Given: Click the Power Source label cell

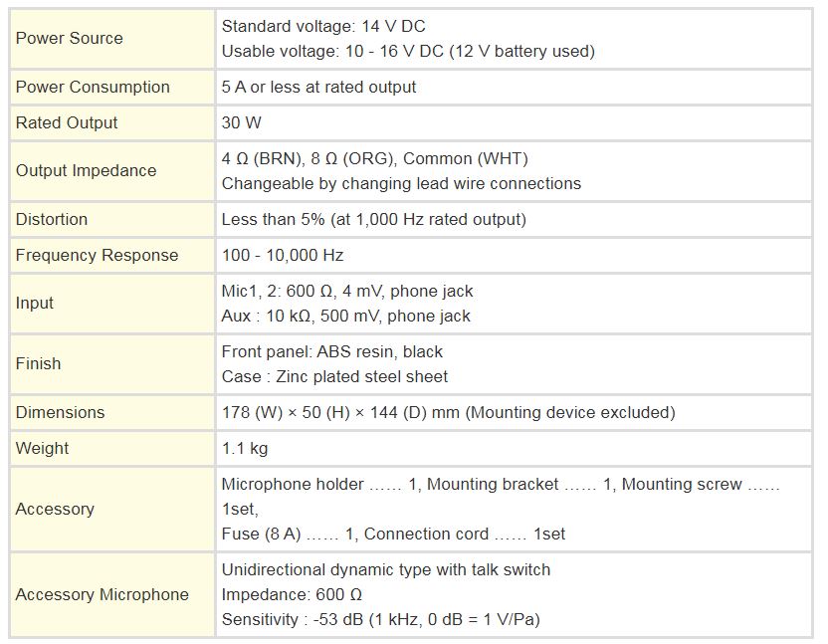Looking at the screenshot, I should pos(111,39).
